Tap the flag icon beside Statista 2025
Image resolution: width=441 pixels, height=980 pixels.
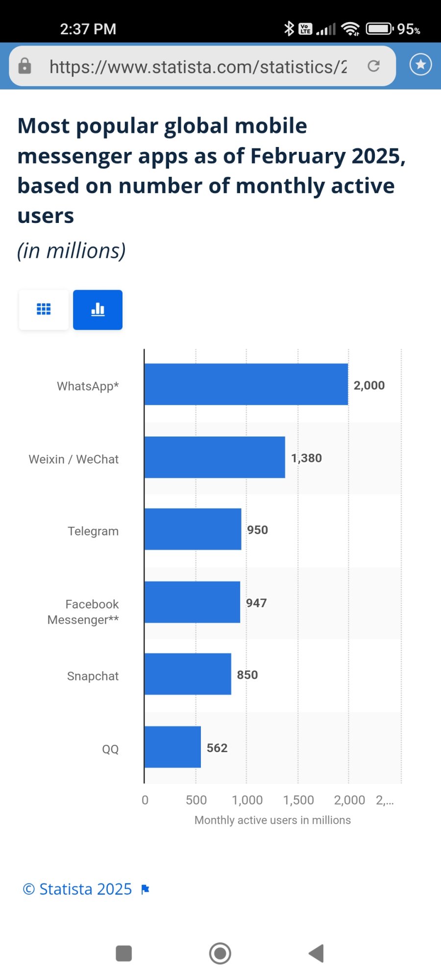coord(145,889)
